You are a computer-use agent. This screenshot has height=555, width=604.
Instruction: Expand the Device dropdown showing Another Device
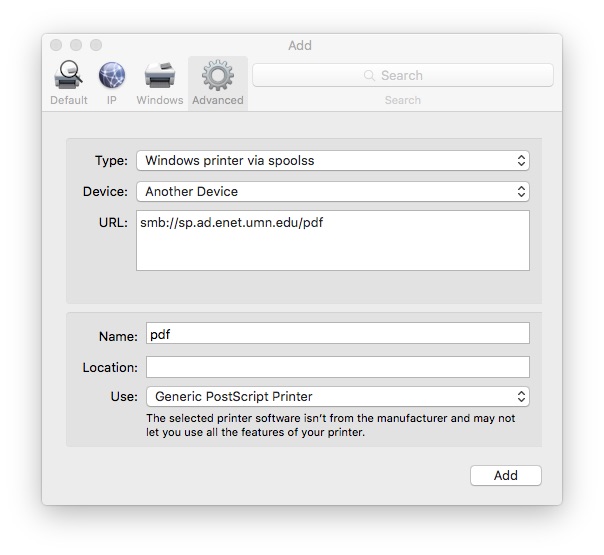[333, 191]
